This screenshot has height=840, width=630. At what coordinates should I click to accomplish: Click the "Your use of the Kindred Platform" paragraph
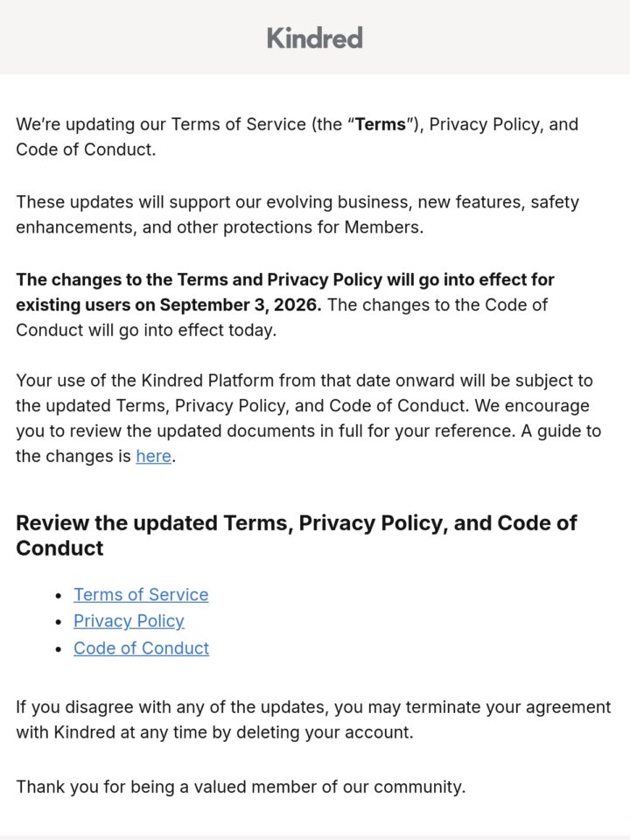309,418
